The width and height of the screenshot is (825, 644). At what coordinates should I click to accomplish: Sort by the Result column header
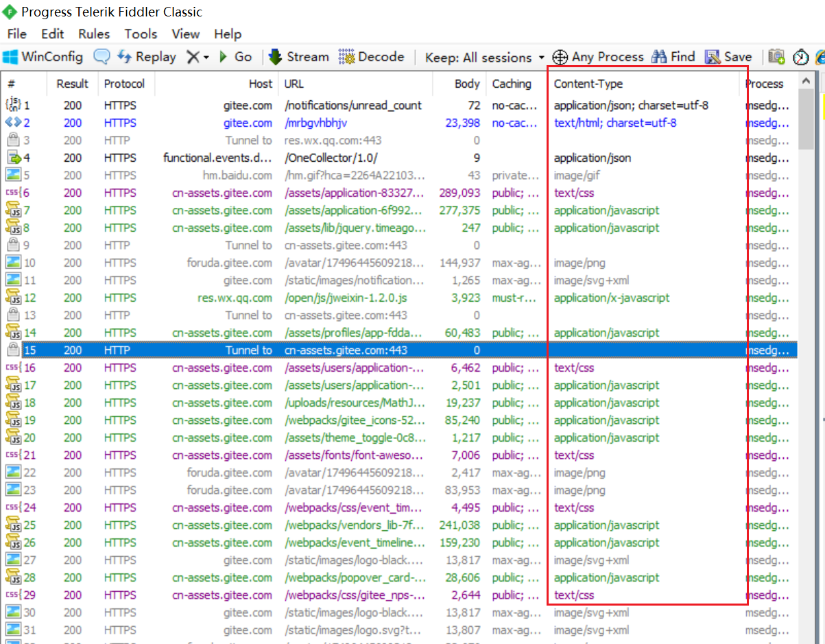72,84
